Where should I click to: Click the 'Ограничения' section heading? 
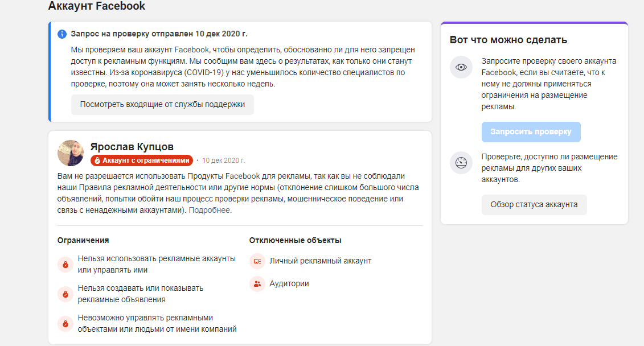coord(83,241)
